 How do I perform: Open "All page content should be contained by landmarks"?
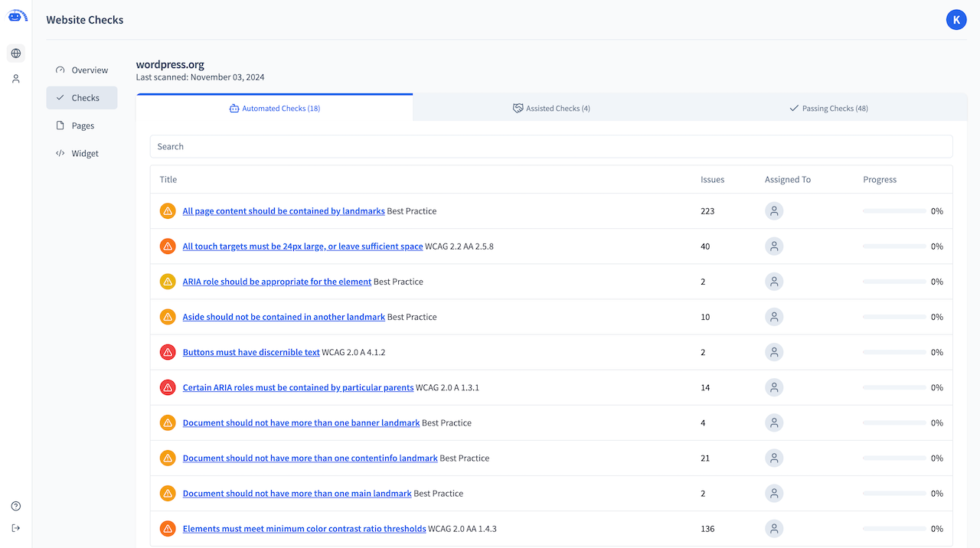point(283,210)
